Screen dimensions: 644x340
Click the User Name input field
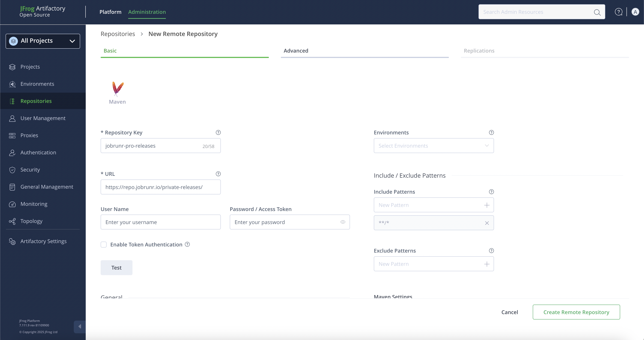pyautogui.click(x=160, y=222)
